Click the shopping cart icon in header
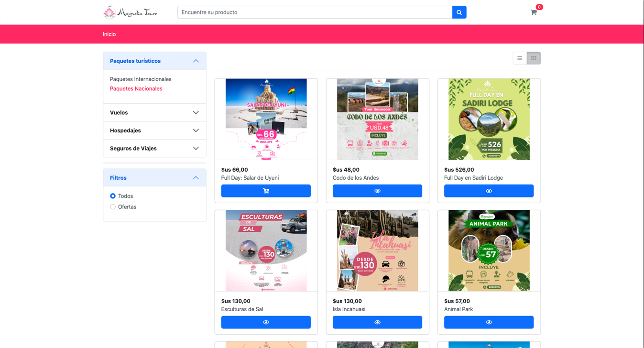The width and height of the screenshot is (644, 348). click(534, 12)
